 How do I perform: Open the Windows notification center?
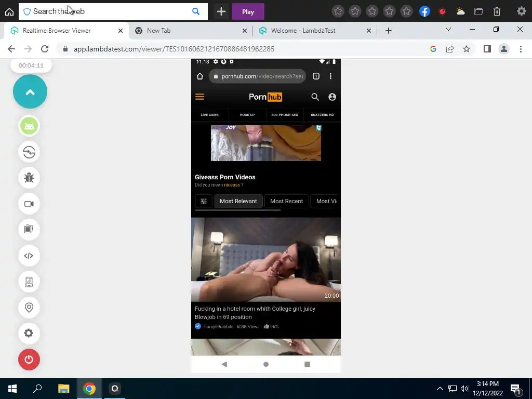[x=516, y=389]
